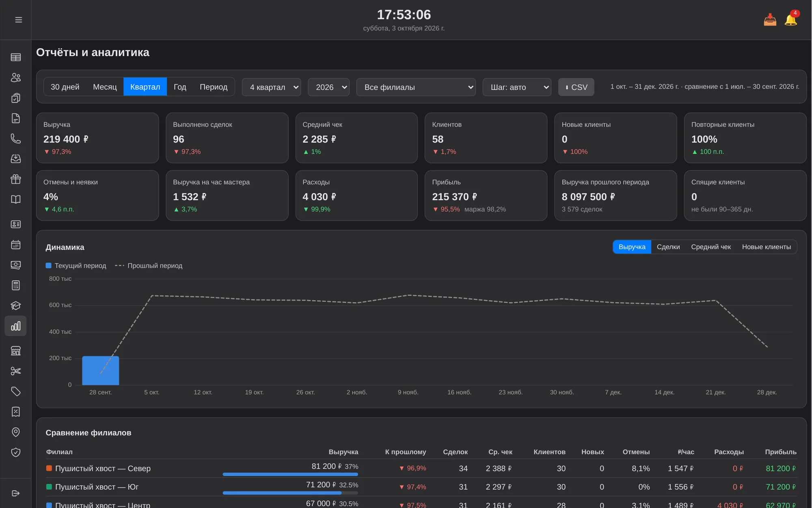Open the scissors services icon in sidebar

15,371
